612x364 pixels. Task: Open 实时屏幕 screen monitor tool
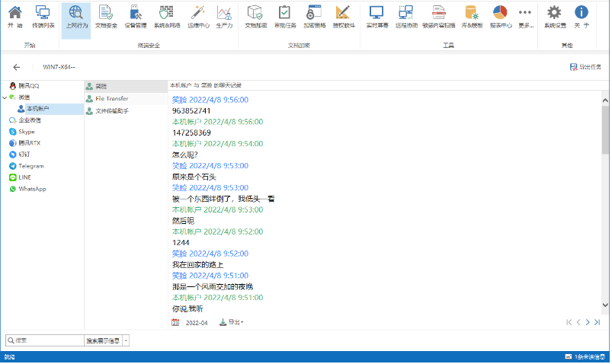[376, 16]
